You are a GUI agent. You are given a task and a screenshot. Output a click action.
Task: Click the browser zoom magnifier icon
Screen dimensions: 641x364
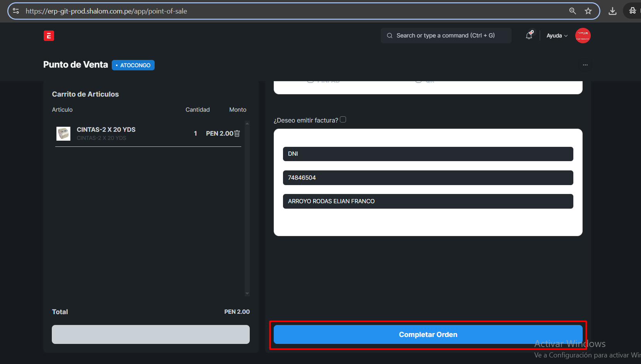tap(573, 11)
